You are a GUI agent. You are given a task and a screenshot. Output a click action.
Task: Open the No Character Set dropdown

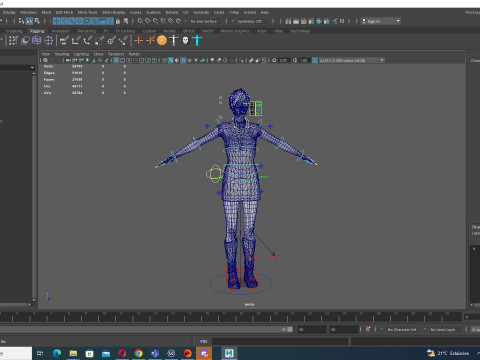[x=404, y=329]
